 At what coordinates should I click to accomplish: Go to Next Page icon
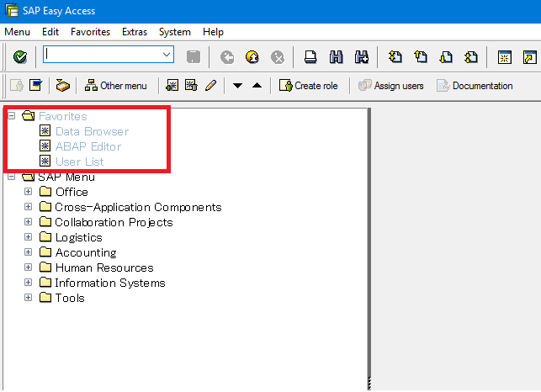pos(446,56)
